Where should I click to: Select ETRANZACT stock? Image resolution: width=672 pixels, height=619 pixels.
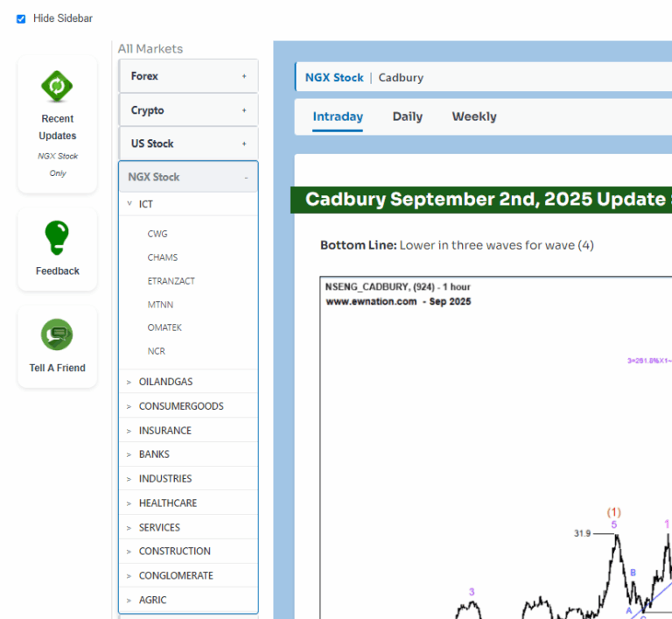pyautogui.click(x=171, y=281)
